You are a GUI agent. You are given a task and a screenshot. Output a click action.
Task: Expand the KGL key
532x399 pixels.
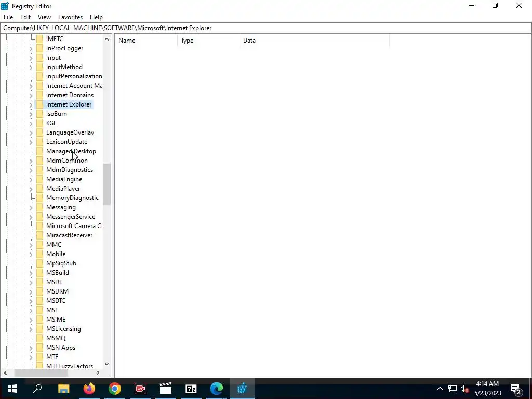[31, 123]
